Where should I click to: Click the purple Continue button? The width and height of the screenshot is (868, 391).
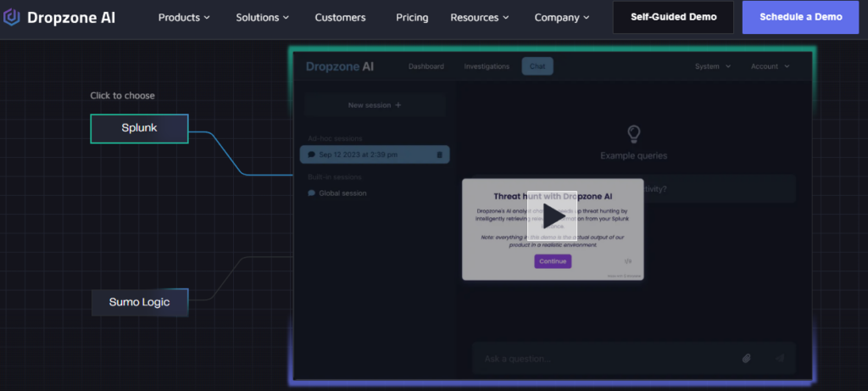click(553, 261)
